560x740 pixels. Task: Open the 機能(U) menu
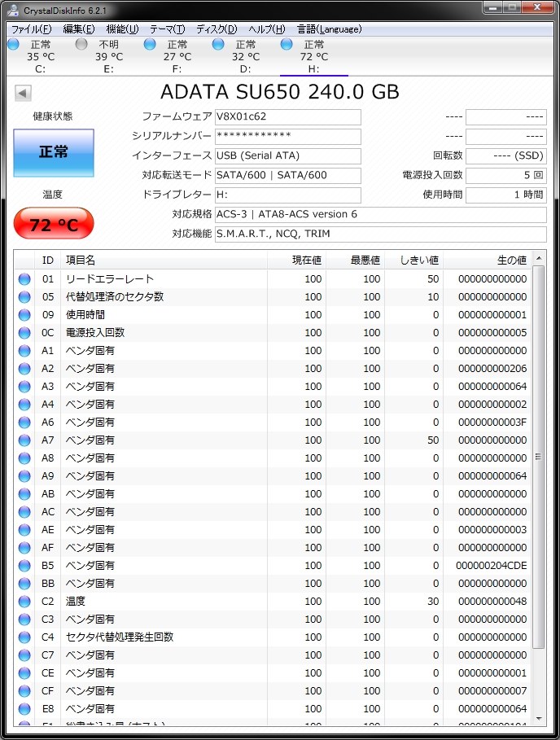(x=122, y=29)
